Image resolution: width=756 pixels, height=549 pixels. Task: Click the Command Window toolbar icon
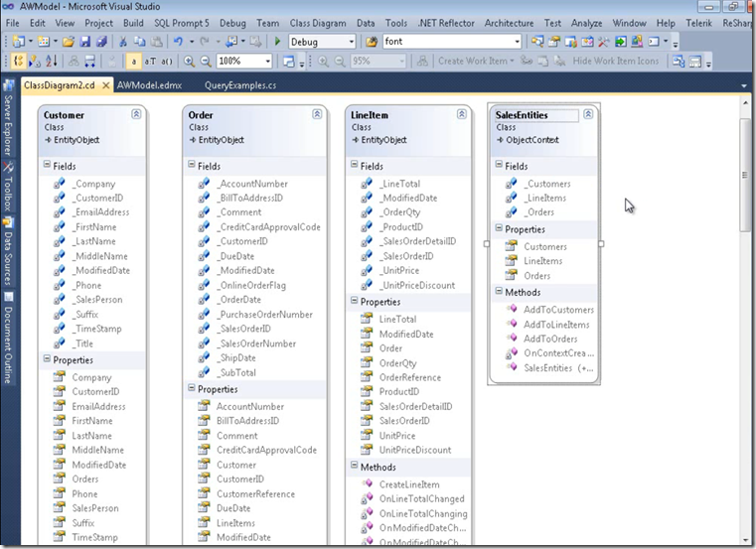(x=654, y=42)
